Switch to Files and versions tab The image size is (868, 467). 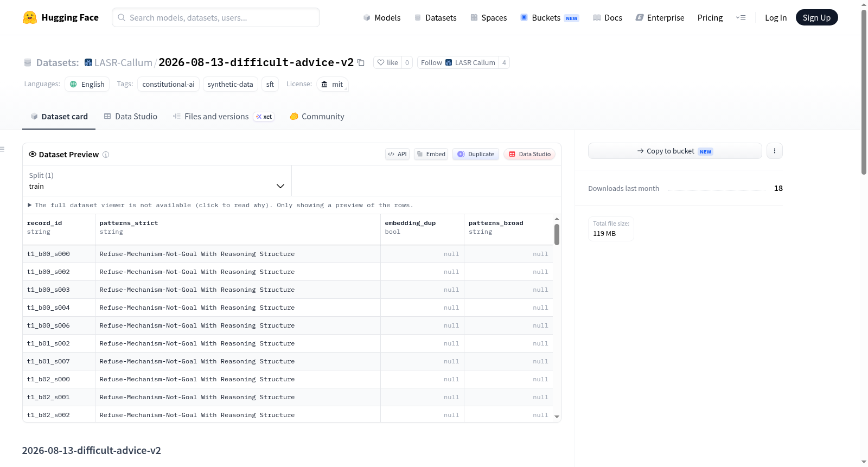coord(224,117)
